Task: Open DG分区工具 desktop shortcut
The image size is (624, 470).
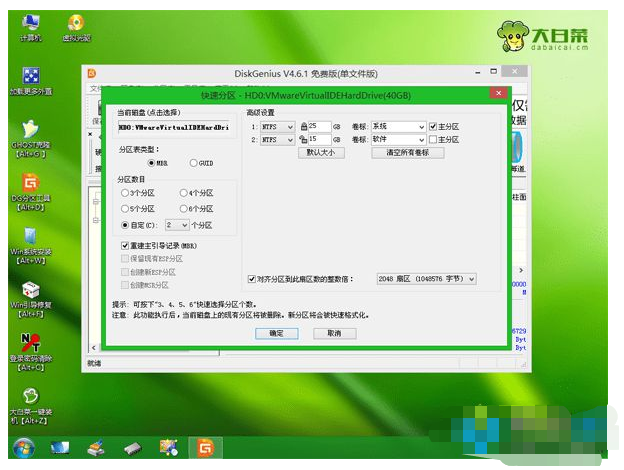Action: 30,189
